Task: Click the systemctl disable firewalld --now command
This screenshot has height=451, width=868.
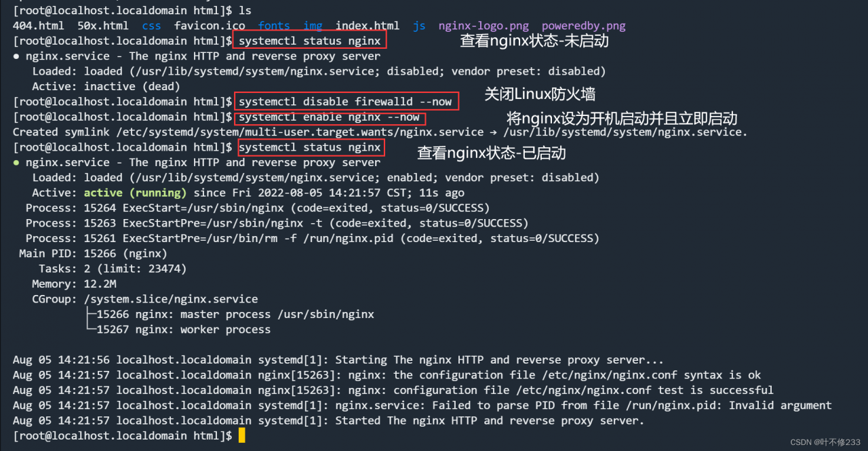Action: (x=347, y=101)
